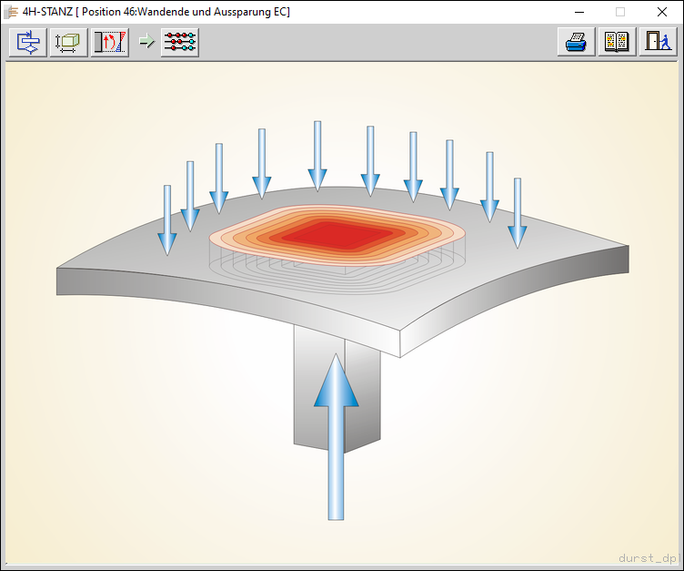Click the 4H-STANZ app icon in title bar

coord(11,11)
